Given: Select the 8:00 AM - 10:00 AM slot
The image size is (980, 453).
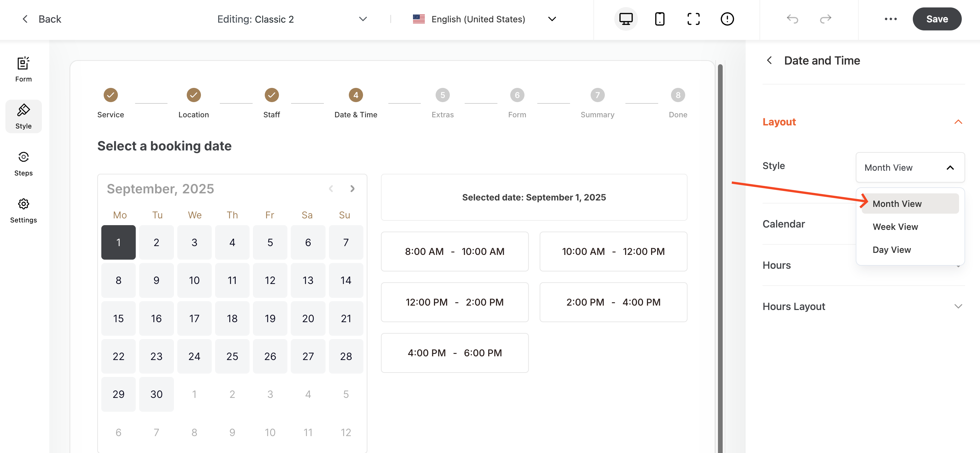Looking at the screenshot, I should pos(455,252).
